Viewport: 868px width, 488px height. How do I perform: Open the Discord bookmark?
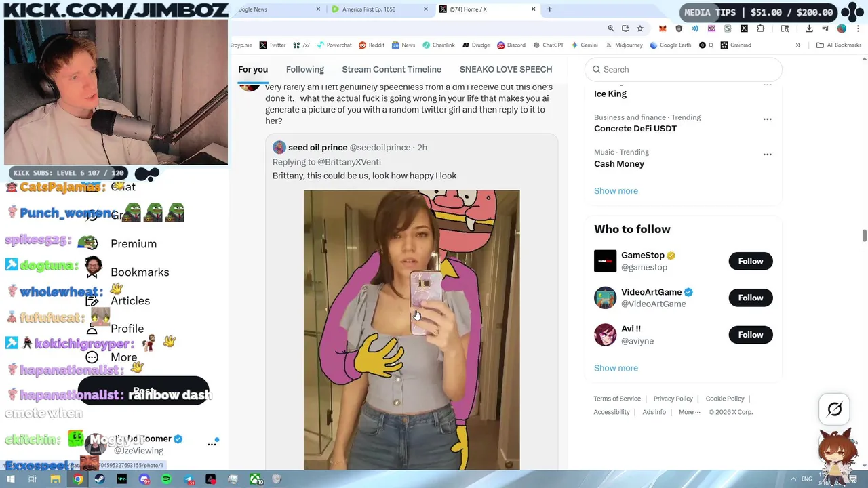pyautogui.click(x=511, y=45)
